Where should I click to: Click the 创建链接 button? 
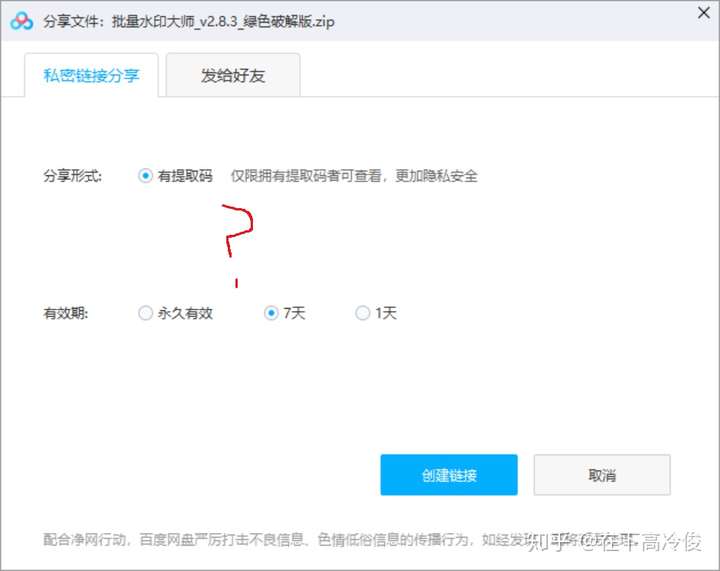tap(449, 475)
